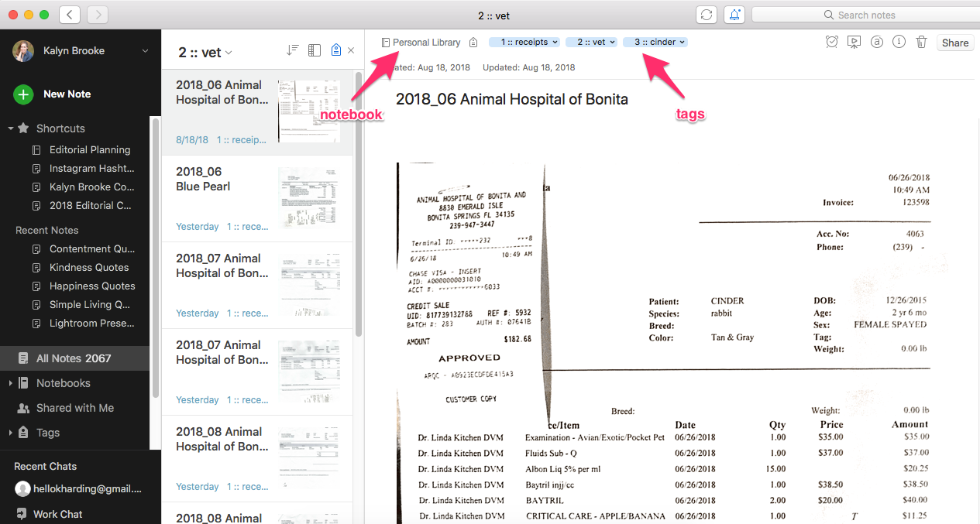This screenshot has width=980, height=524.
Task: Click the hellokharding chat avatar
Action: pos(22,489)
